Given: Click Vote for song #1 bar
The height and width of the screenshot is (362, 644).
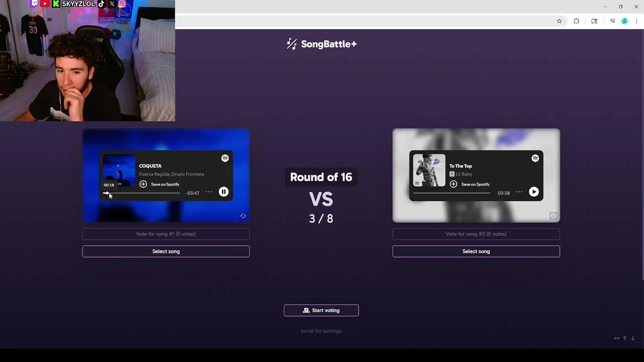Looking at the screenshot, I should 166,234.
